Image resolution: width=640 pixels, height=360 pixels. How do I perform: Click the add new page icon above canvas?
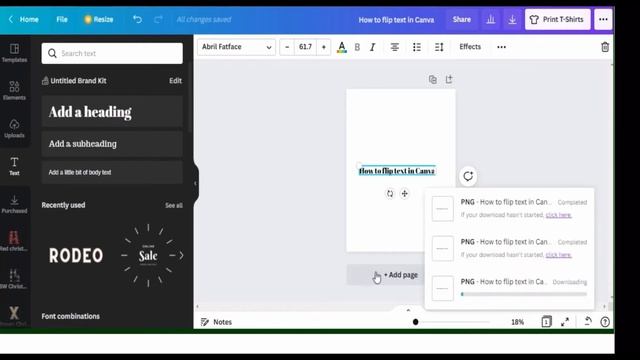click(449, 80)
